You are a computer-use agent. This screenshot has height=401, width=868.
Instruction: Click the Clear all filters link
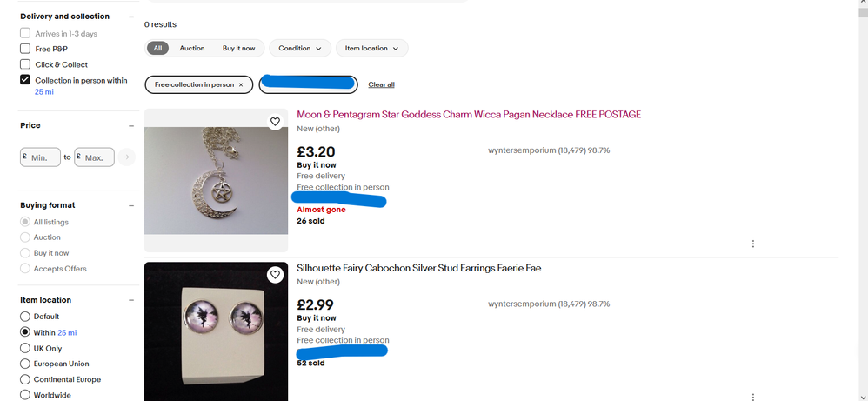pos(381,84)
